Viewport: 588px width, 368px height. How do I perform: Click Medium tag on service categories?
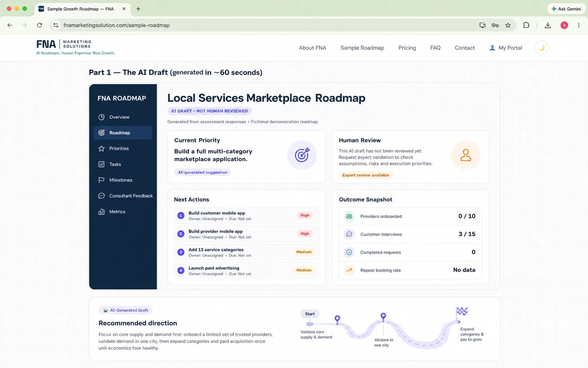pyautogui.click(x=304, y=252)
